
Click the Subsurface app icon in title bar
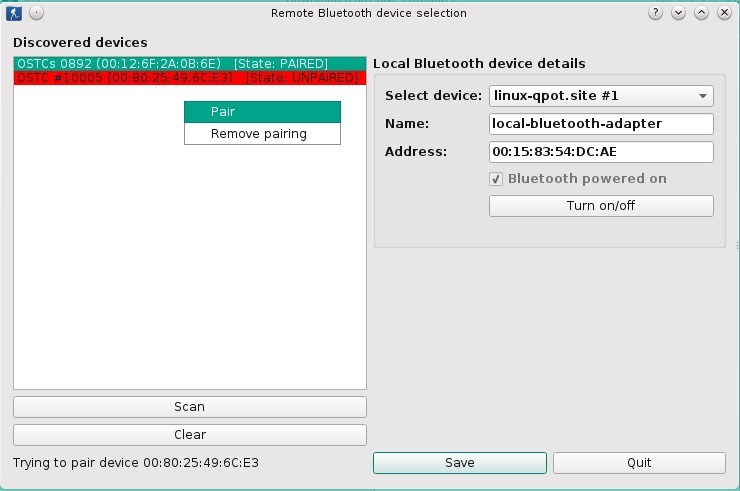tap(14, 13)
